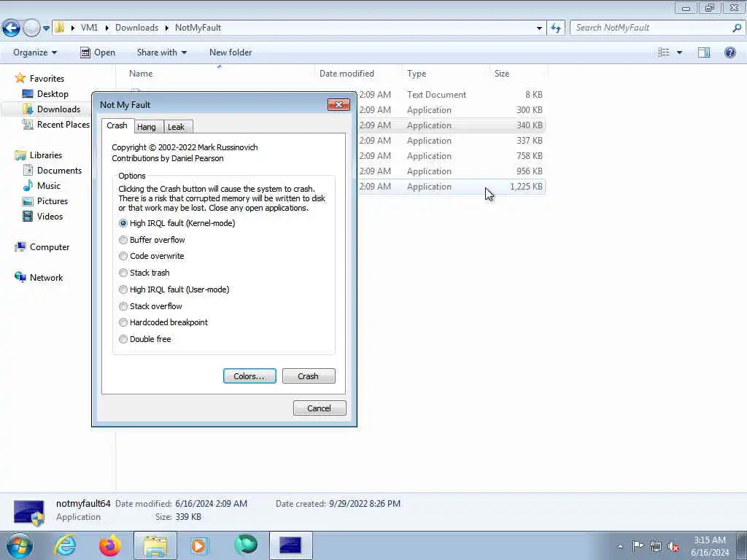Viewport: 747px width, 560px height.
Task: Toggle the preview pane icon
Action: click(704, 52)
